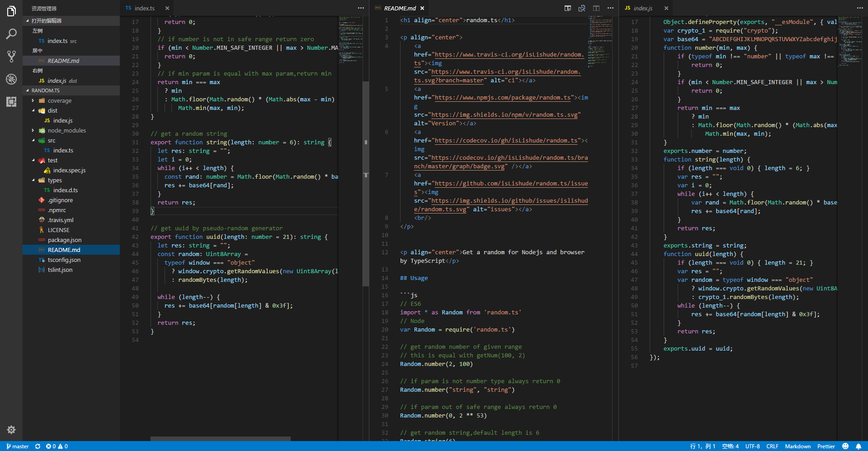The width and height of the screenshot is (868, 451).
Task: Open the Explorer view in activity bar
Action: pyautogui.click(x=11, y=11)
